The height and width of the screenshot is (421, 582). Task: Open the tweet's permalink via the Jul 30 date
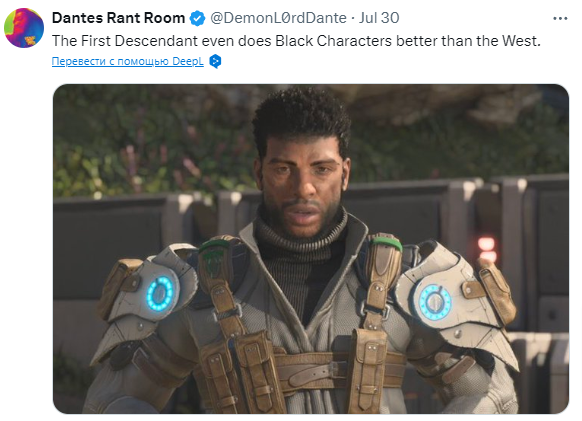tap(379, 18)
